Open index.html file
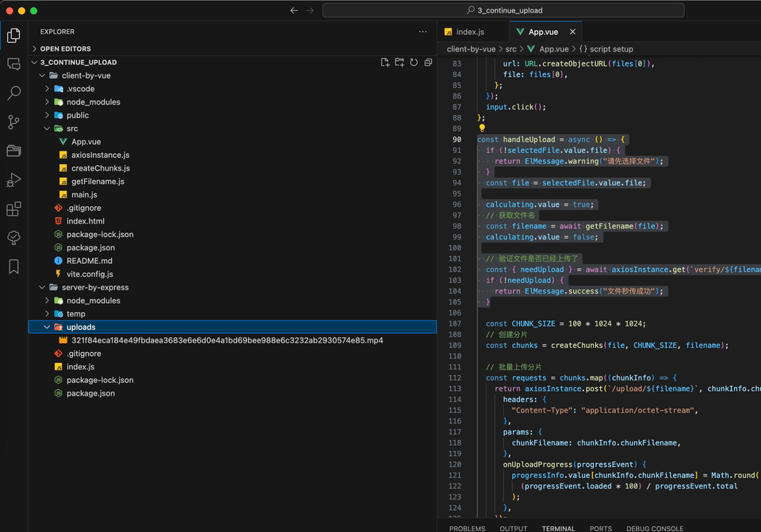761x532 pixels. pyautogui.click(x=232, y=221)
